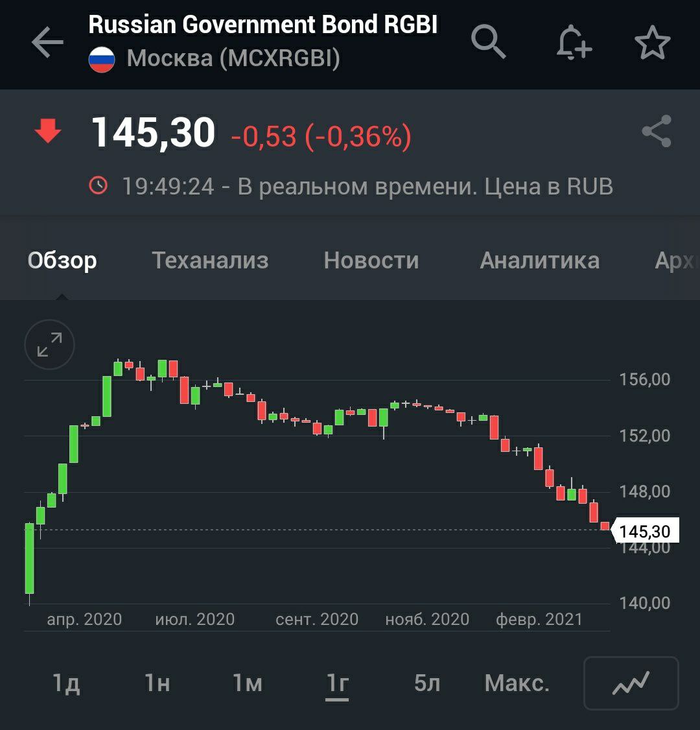Toggle the favorite star for RGBI
The image size is (700, 730).
pos(652,43)
